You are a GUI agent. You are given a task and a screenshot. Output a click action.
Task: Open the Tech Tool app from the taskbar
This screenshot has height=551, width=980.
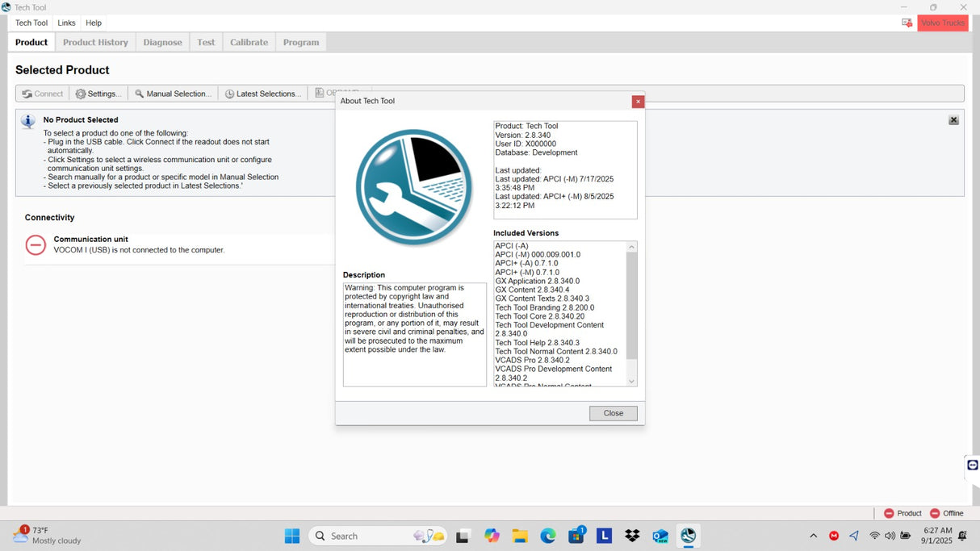(x=688, y=536)
